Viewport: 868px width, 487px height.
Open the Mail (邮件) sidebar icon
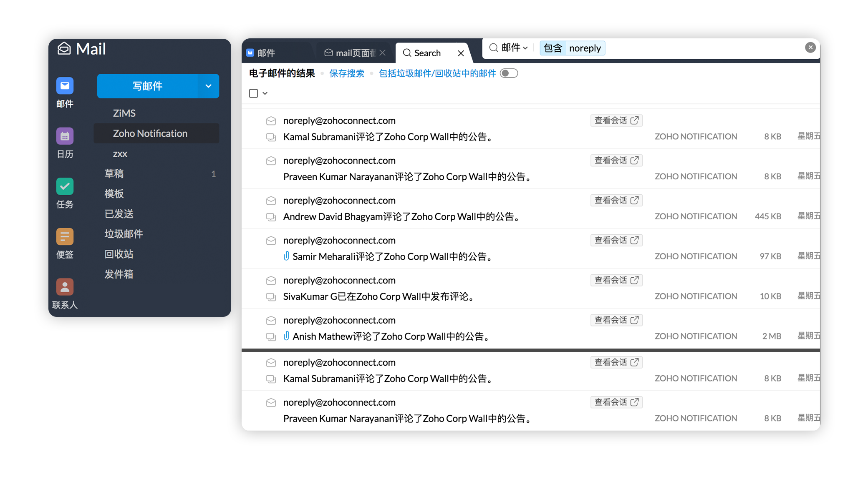(x=65, y=86)
